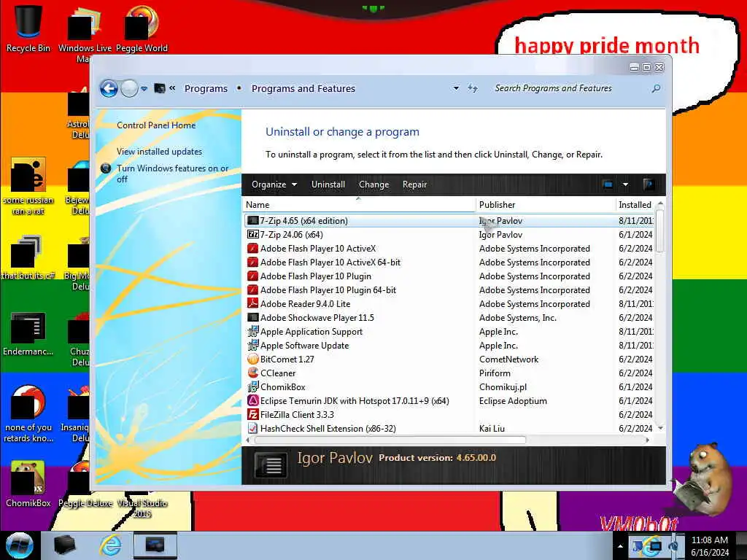747x560 pixels.
Task: Click the Chomikuj.pl publisher cell
Action: point(503,387)
